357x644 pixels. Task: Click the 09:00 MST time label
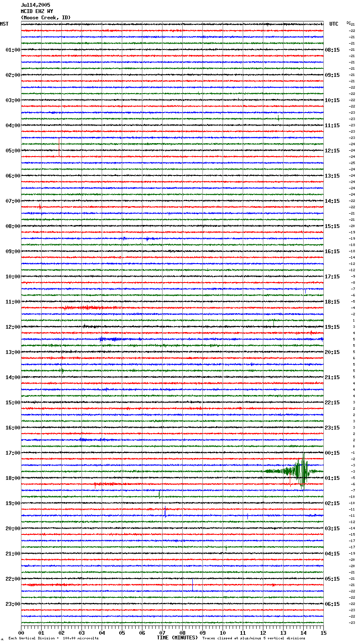13,251
